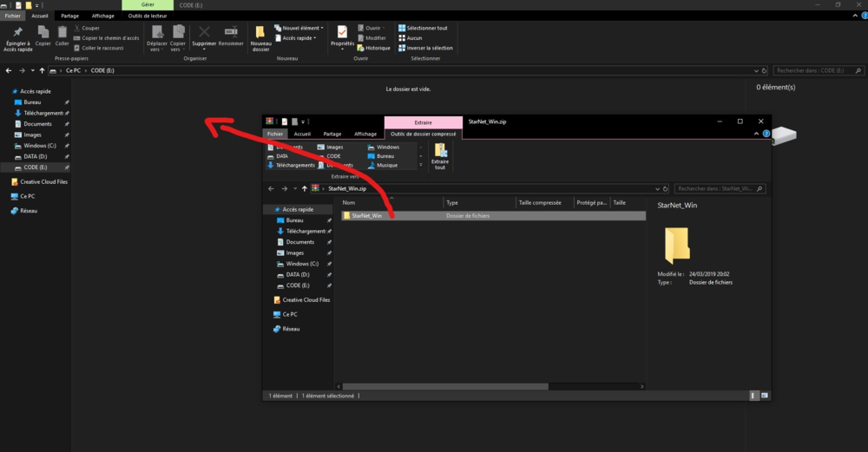Open the Supprimer dropdown arrow
The height and width of the screenshot is (452, 868).
[204, 49]
